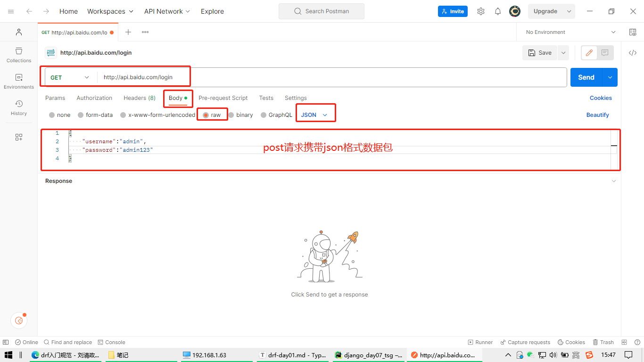Open the tab options ellipsis menu
The image size is (644, 362).
[x=145, y=32]
